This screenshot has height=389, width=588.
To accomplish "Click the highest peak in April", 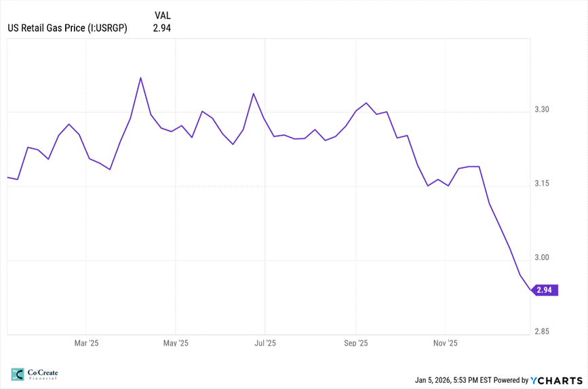I will 140,78.
